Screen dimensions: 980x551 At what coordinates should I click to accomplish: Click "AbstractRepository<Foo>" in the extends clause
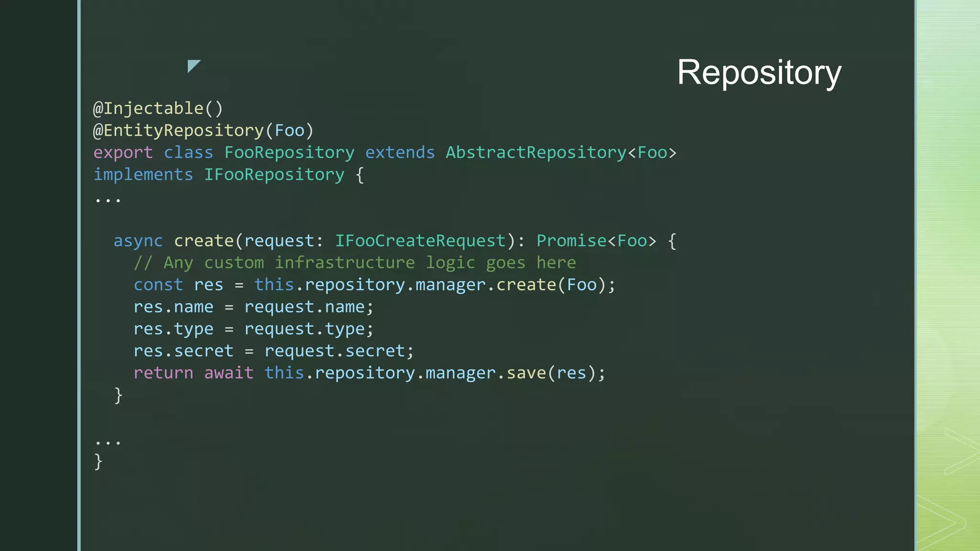point(561,153)
